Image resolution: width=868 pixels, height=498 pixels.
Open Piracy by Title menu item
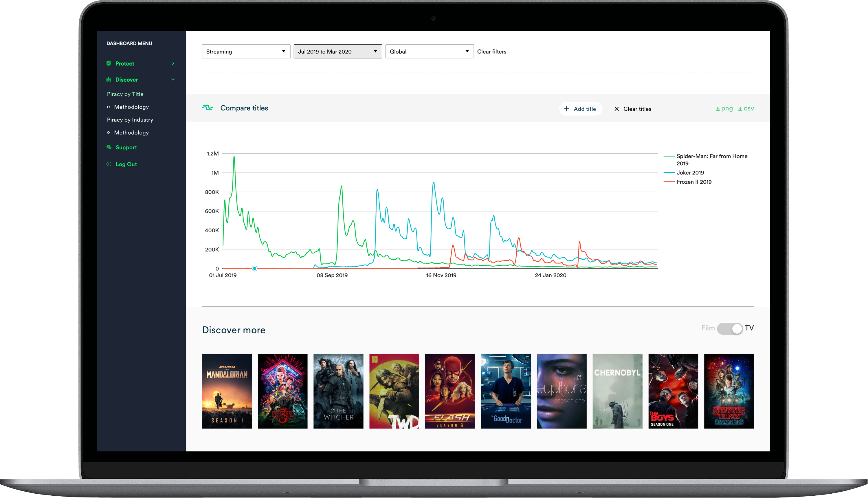[x=125, y=94]
